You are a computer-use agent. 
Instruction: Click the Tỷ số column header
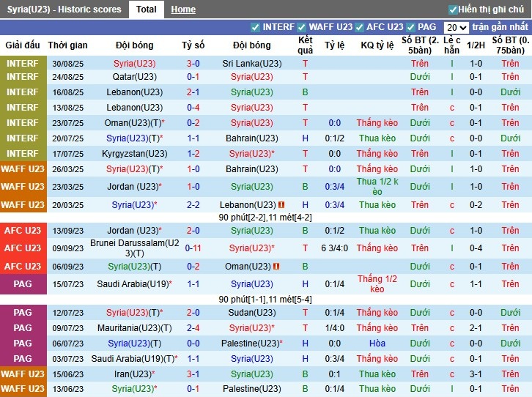(193, 45)
